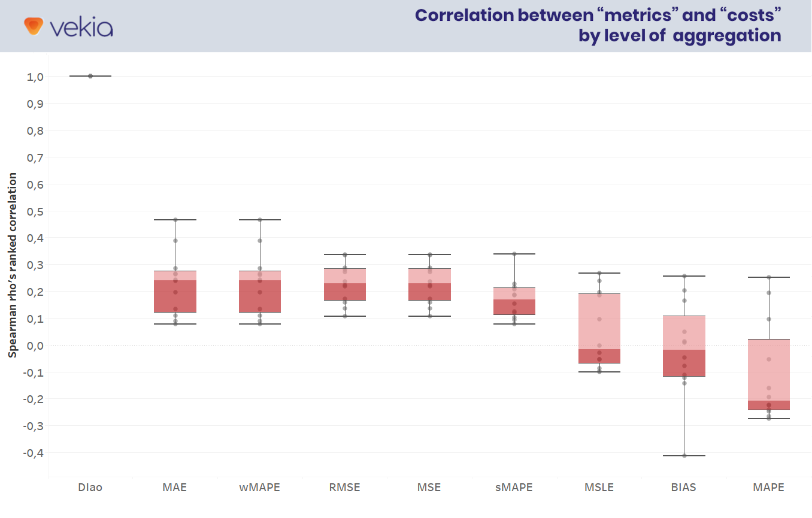
Task: Click the topmost sMAPE data point
Action: tap(514, 254)
